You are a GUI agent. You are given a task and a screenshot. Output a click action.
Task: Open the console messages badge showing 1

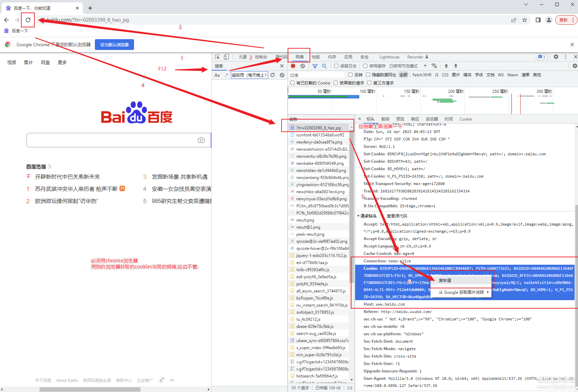click(x=542, y=57)
